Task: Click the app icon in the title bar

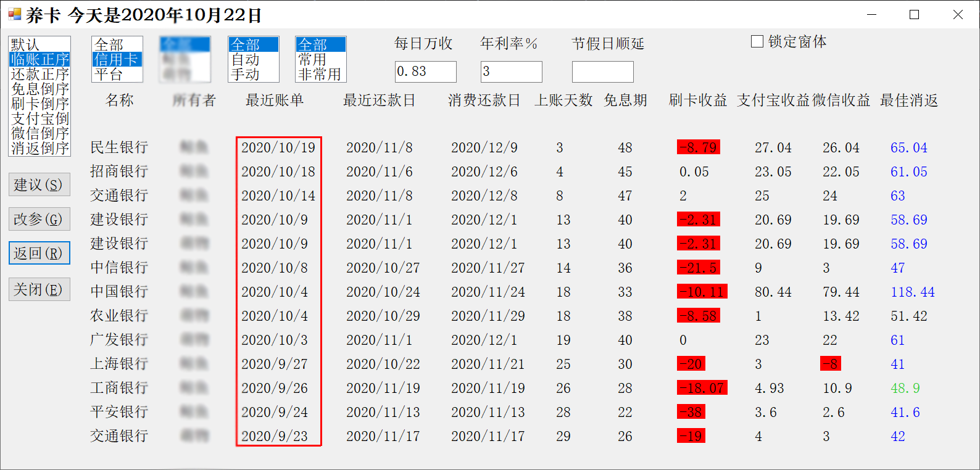Action: click(x=14, y=14)
